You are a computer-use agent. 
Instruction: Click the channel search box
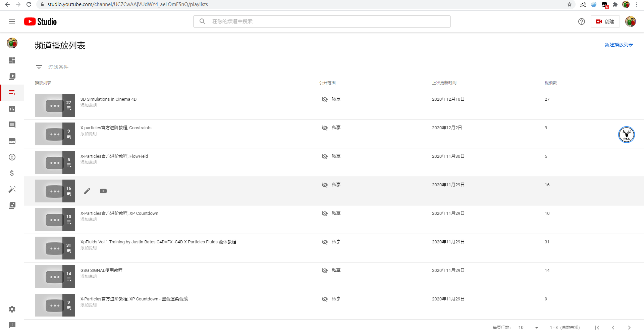pos(322,21)
